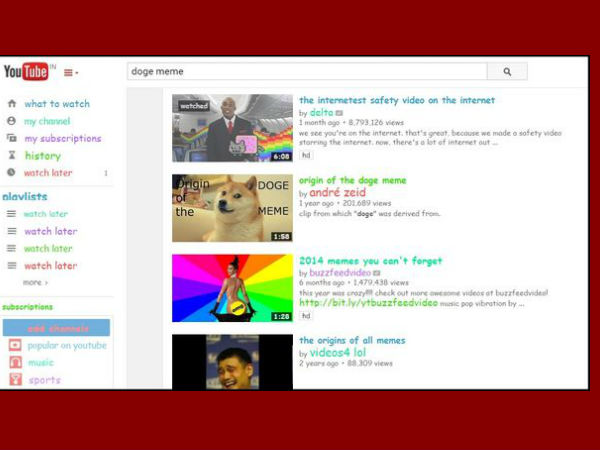
Task: Visit the 'buzzfeedvideo' channel link
Action: click(x=340, y=273)
